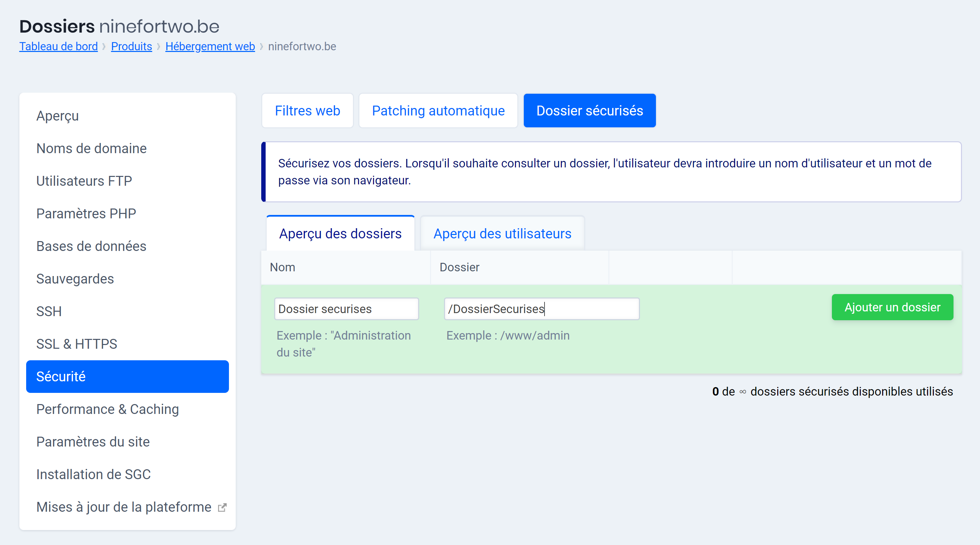Open Performance & Caching menu item
Screen dimensions: 980x545
click(x=107, y=409)
